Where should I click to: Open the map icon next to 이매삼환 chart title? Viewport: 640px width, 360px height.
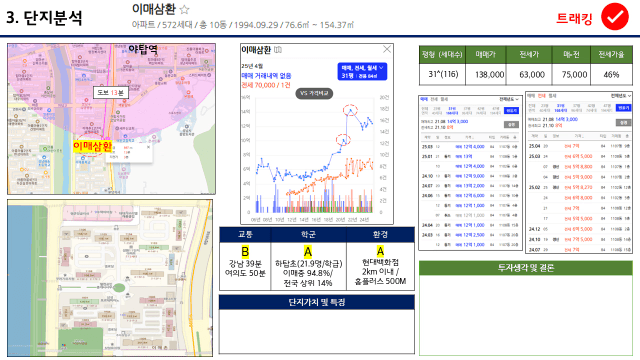coord(278,50)
